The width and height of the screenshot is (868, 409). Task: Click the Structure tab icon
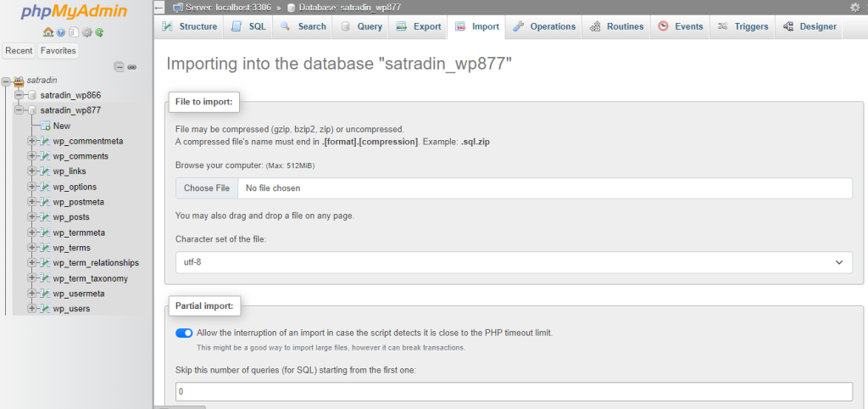click(167, 26)
